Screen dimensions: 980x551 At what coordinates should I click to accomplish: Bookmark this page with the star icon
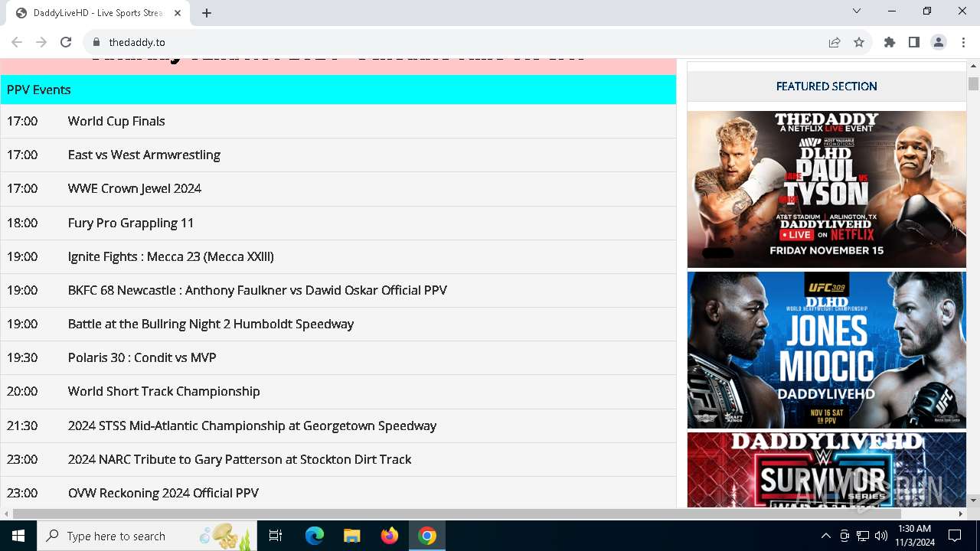pos(859,42)
